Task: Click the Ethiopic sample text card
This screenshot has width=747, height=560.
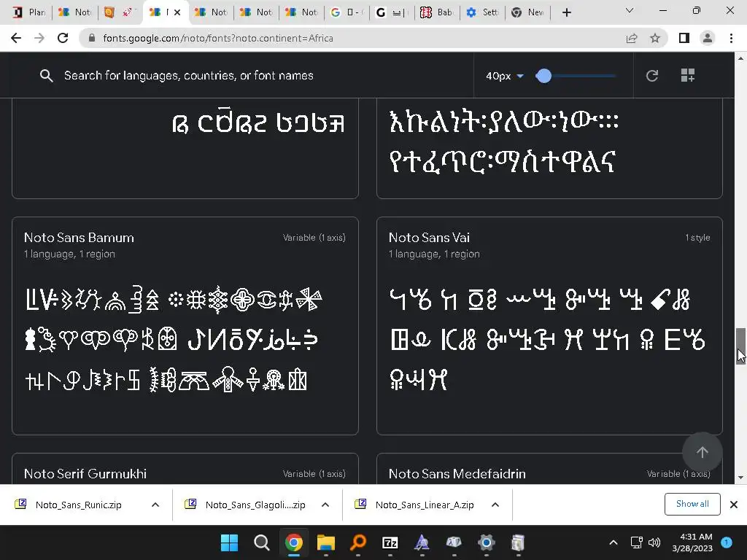Action: coord(549,148)
